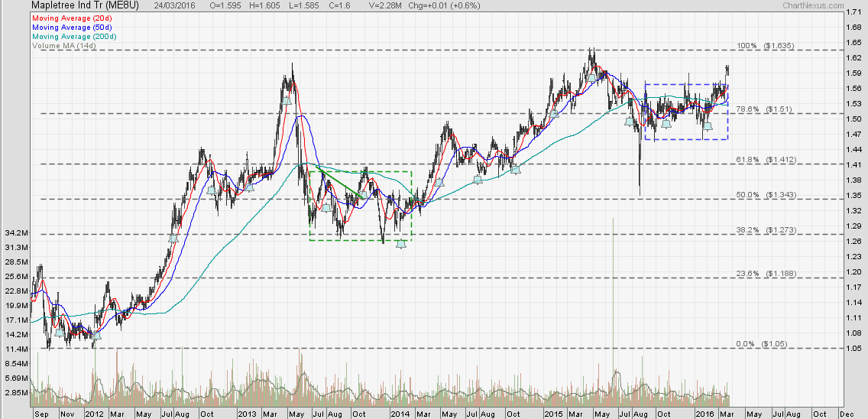Click the 2016 year label on time axis
The image size is (868, 419).
click(704, 414)
